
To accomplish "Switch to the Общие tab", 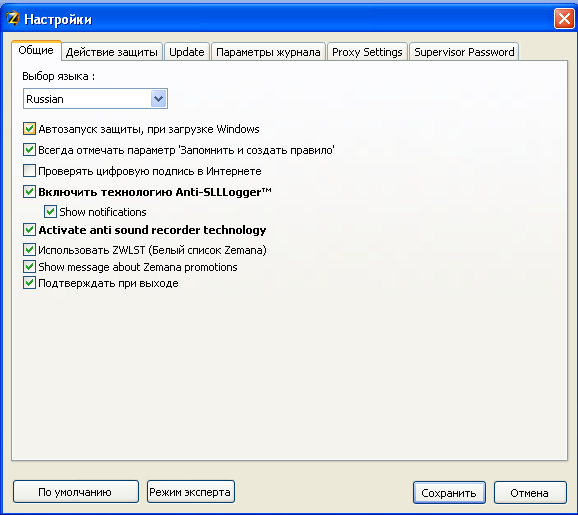I will click(36, 51).
